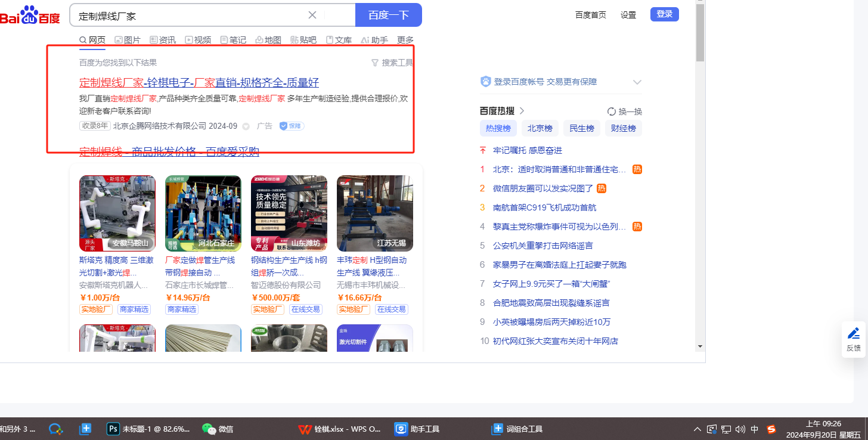Open the 贴吧 tab

point(303,40)
